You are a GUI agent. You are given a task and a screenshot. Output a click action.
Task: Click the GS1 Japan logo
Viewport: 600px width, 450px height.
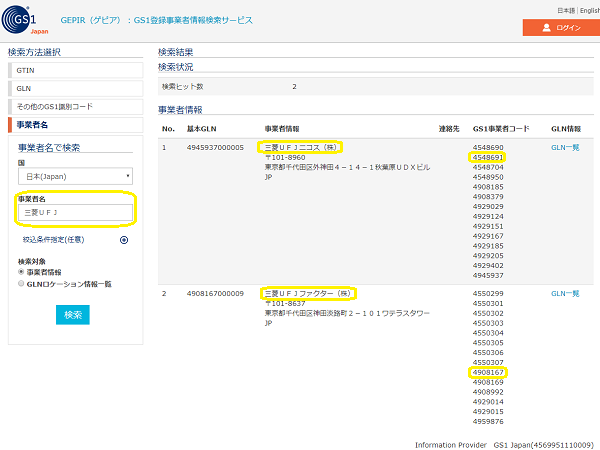[24, 20]
